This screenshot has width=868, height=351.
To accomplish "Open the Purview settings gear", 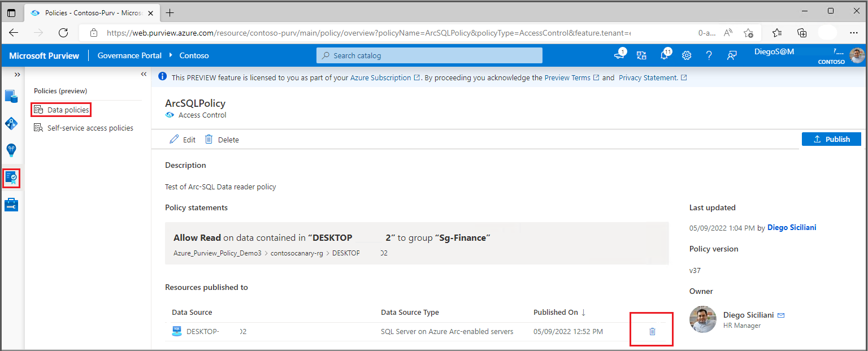I will 687,55.
